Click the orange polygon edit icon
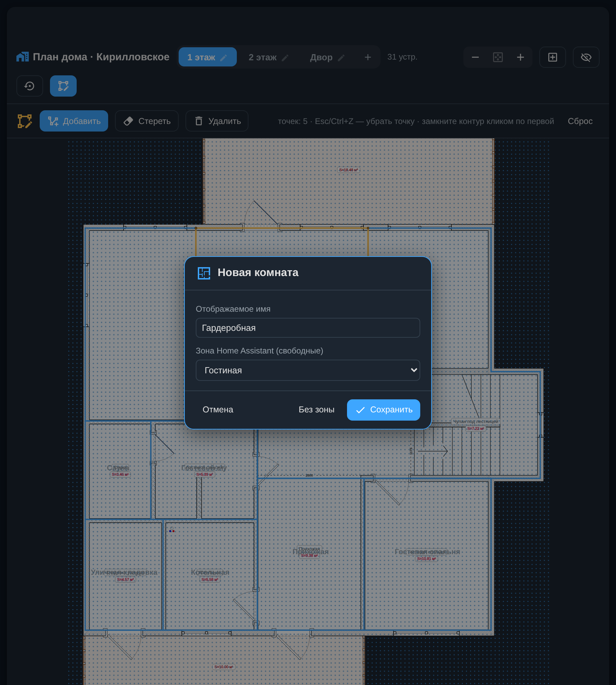The image size is (616, 685). click(25, 121)
